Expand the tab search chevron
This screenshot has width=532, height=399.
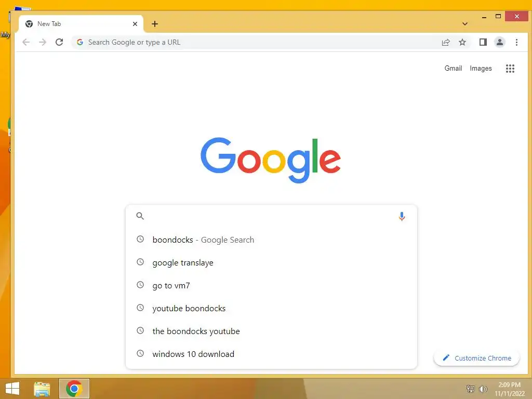[x=465, y=24]
